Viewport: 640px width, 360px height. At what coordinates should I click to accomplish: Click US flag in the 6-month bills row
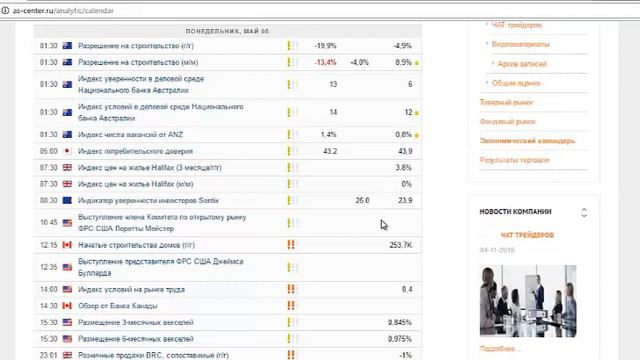67,339
